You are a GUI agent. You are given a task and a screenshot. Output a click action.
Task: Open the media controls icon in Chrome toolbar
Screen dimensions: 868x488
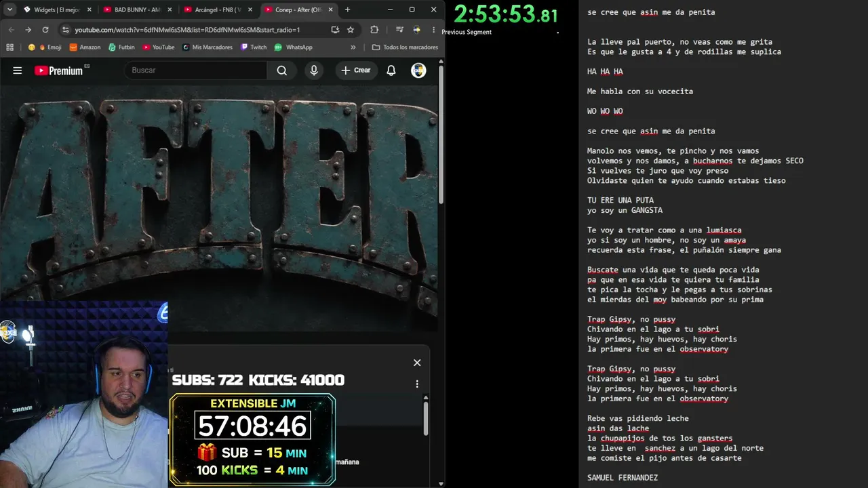tap(399, 30)
